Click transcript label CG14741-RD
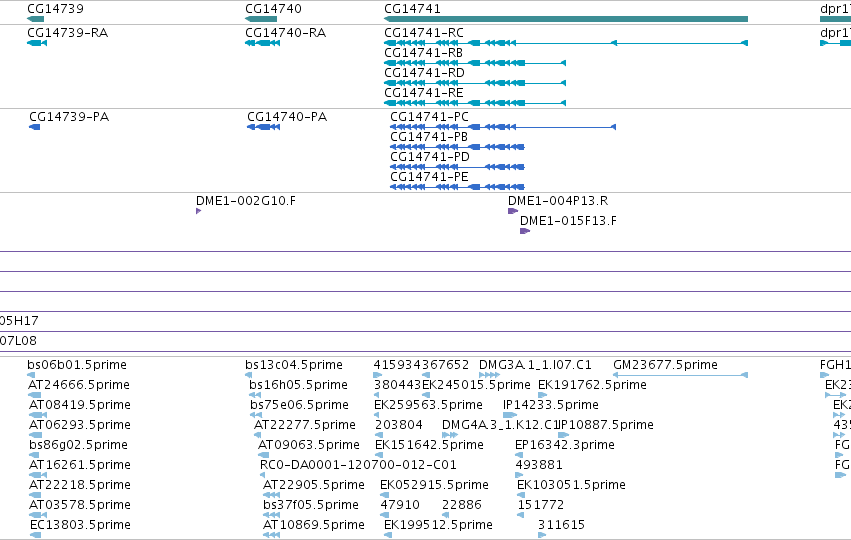851x540 pixels. pyautogui.click(x=424, y=73)
